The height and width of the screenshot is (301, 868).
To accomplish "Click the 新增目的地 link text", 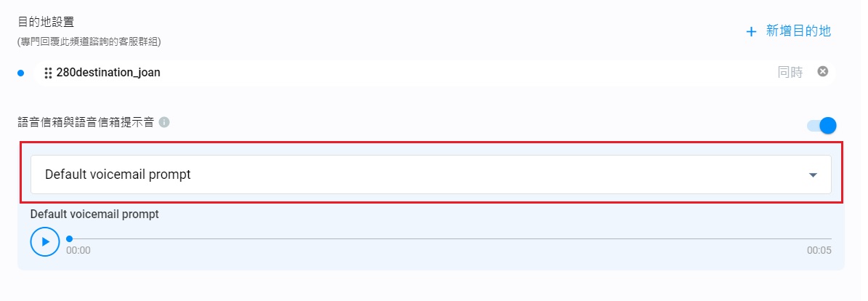I will (798, 31).
